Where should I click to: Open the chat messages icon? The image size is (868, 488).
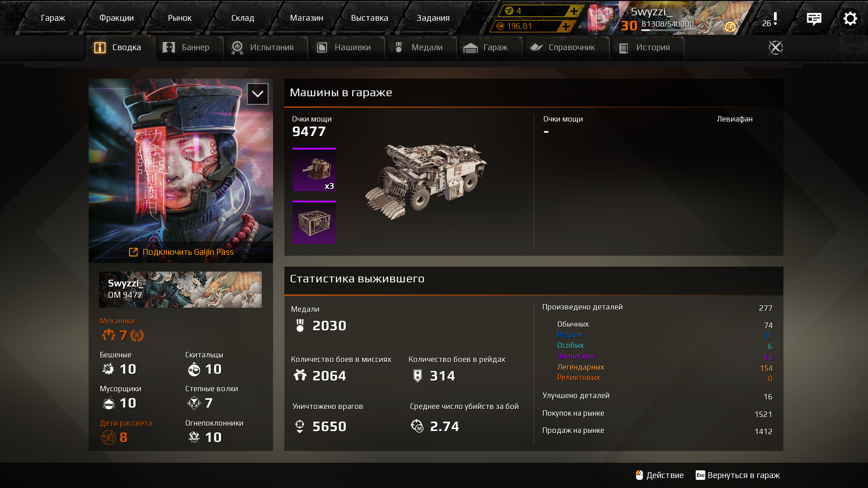pos(814,19)
